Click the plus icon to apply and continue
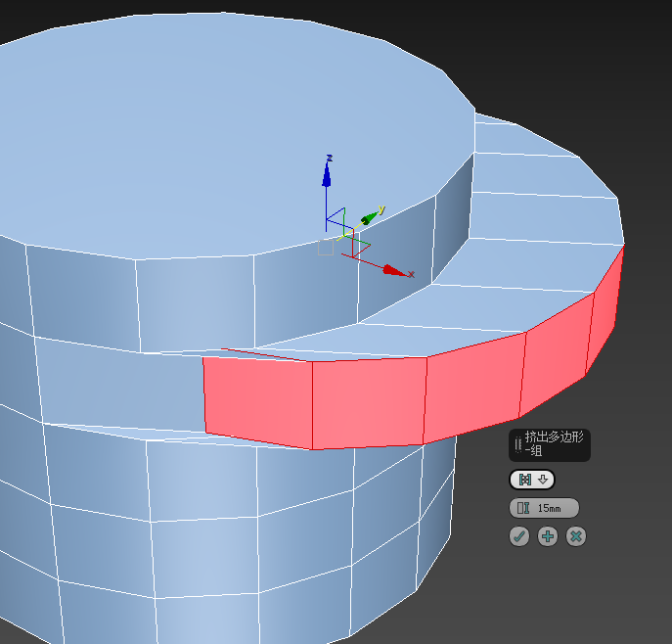 pyautogui.click(x=548, y=536)
